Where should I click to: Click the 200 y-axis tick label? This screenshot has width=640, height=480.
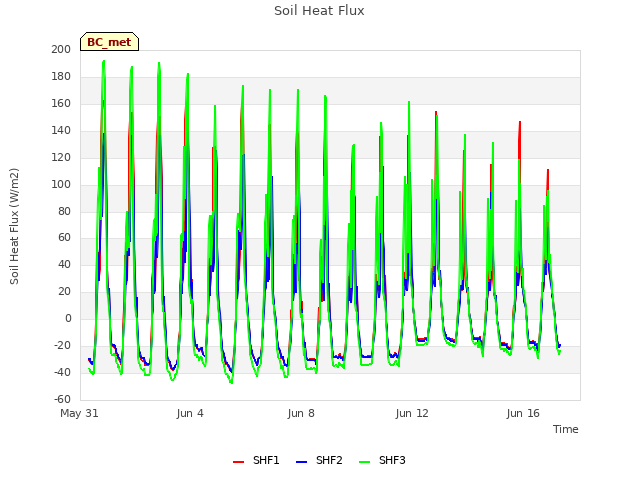(x=61, y=49)
